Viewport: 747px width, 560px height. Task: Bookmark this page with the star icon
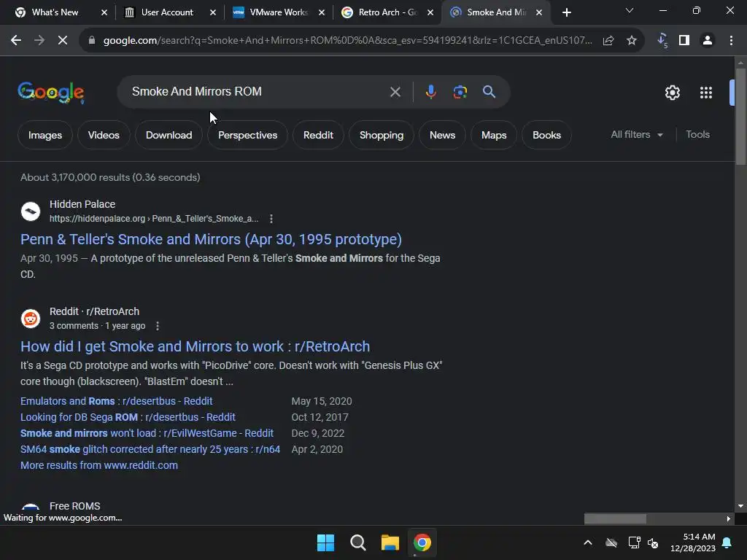coord(632,41)
